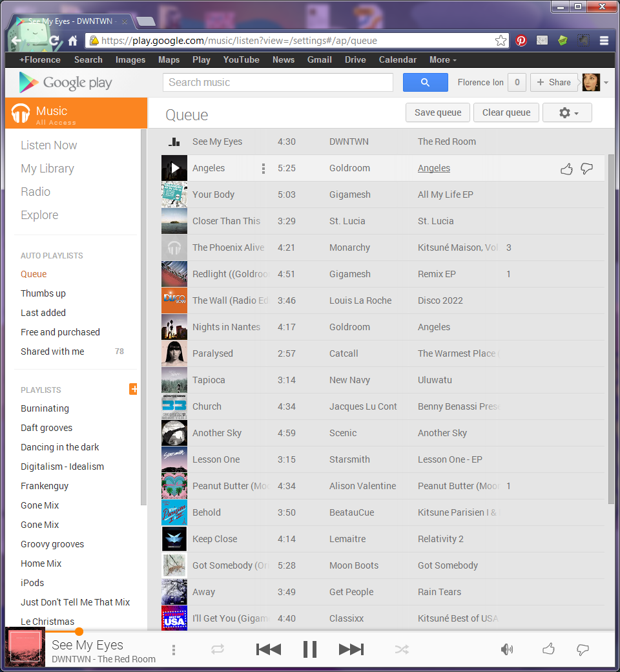Skip back to the previous track

269,649
